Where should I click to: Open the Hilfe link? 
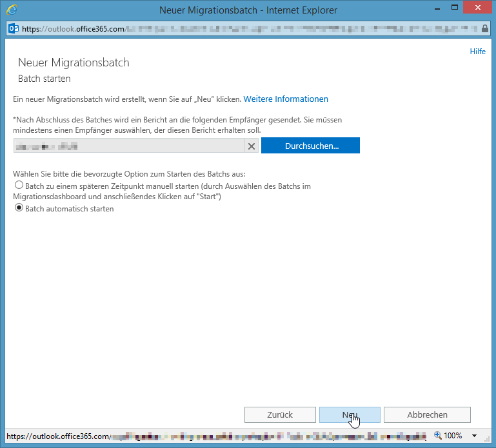477,52
